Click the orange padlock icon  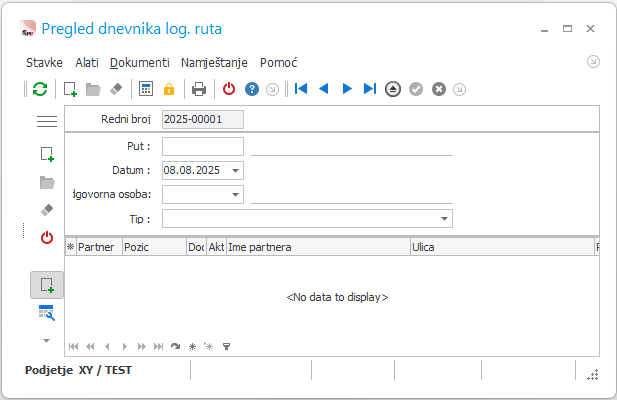click(x=169, y=89)
